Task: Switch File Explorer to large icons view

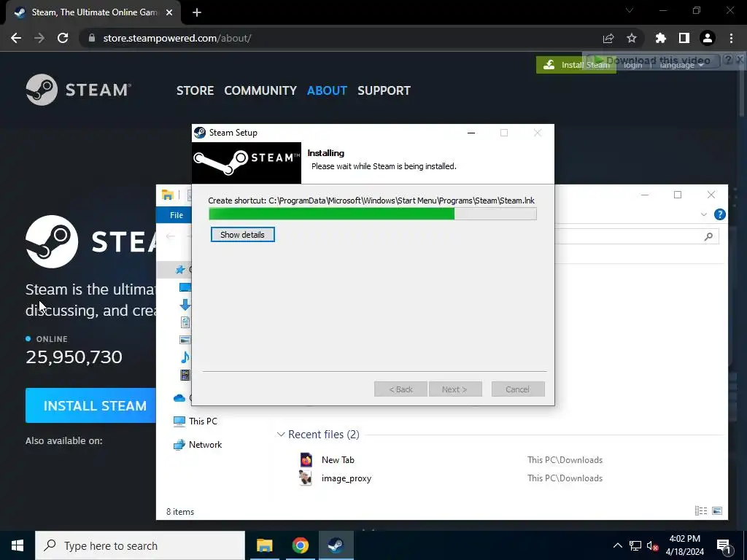Action: [x=717, y=511]
